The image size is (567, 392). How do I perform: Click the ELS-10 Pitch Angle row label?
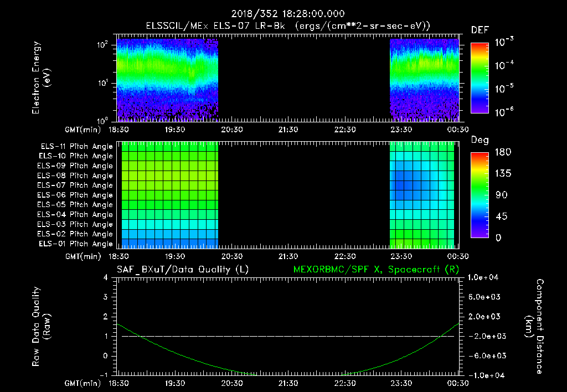pyautogui.click(x=76, y=156)
